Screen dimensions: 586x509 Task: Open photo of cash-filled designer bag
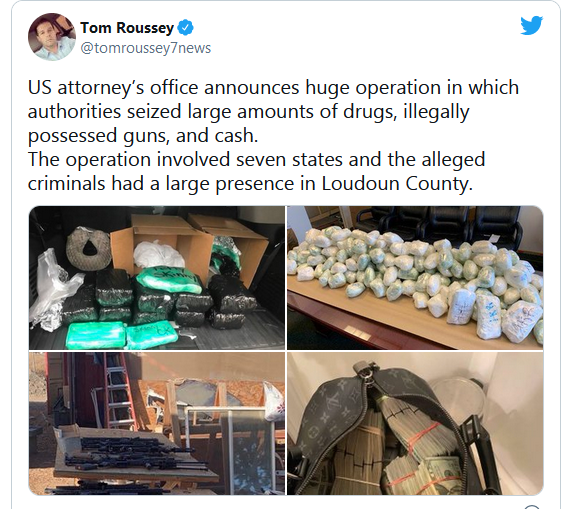tap(415, 423)
